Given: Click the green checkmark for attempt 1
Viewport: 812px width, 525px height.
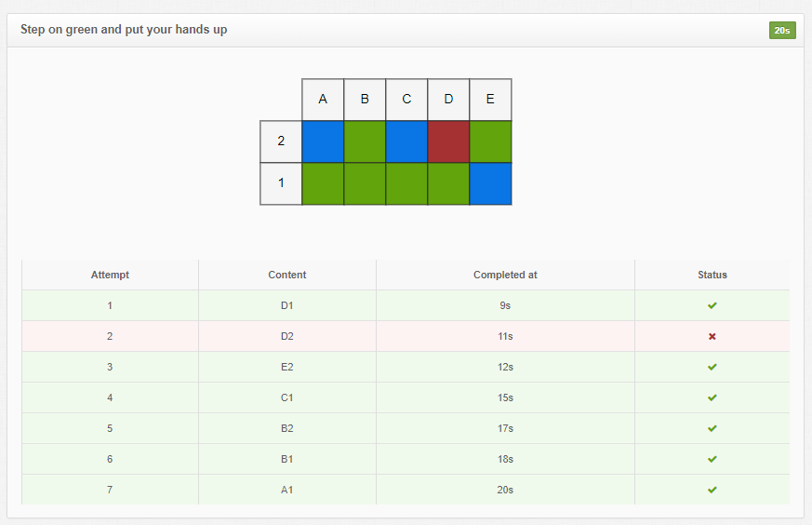Looking at the screenshot, I should 712,305.
